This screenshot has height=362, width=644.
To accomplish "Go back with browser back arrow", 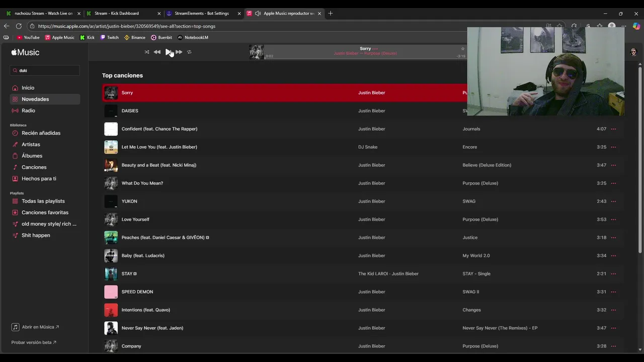I will [7, 26].
